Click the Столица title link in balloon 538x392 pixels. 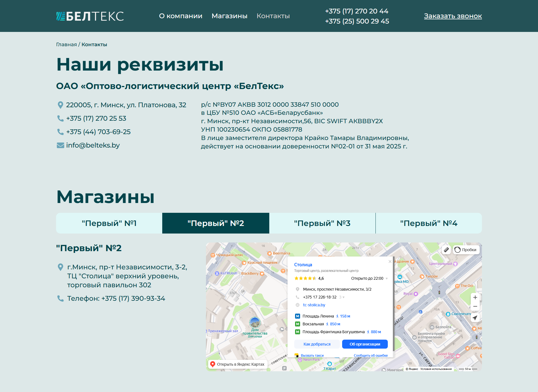pos(303,265)
